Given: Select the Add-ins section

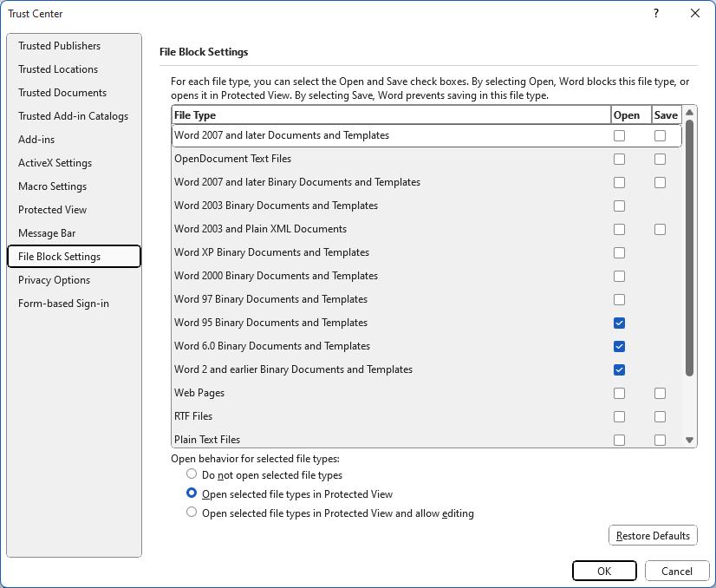Looking at the screenshot, I should [74, 140].
